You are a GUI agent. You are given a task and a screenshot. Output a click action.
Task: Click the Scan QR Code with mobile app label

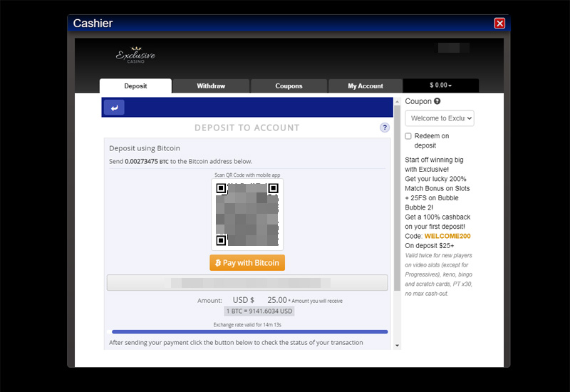click(247, 175)
